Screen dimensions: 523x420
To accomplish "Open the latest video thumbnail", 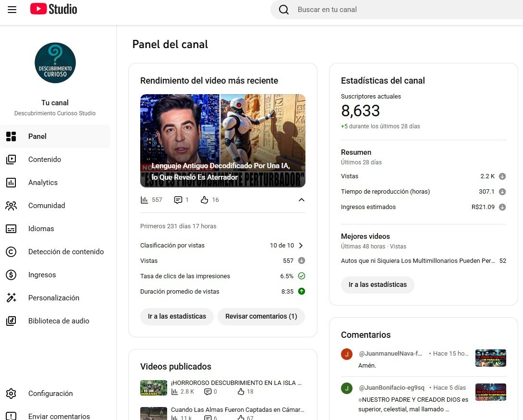I will (x=223, y=140).
